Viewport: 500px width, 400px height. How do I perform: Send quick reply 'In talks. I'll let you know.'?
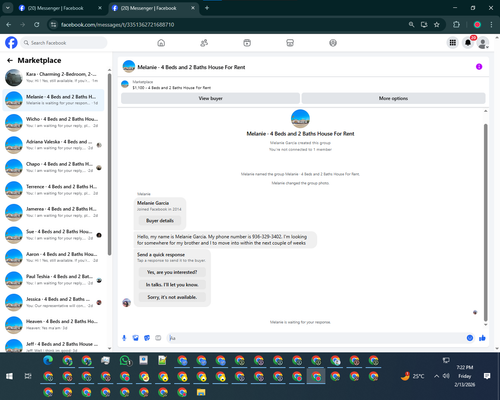click(172, 285)
